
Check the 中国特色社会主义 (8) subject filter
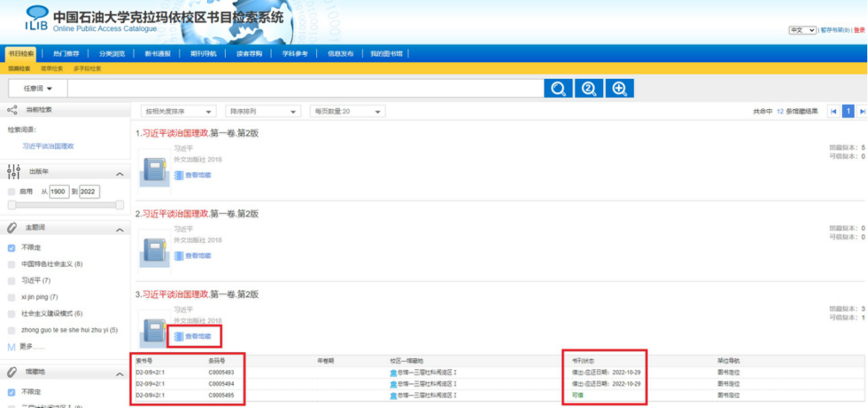point(11,264)
